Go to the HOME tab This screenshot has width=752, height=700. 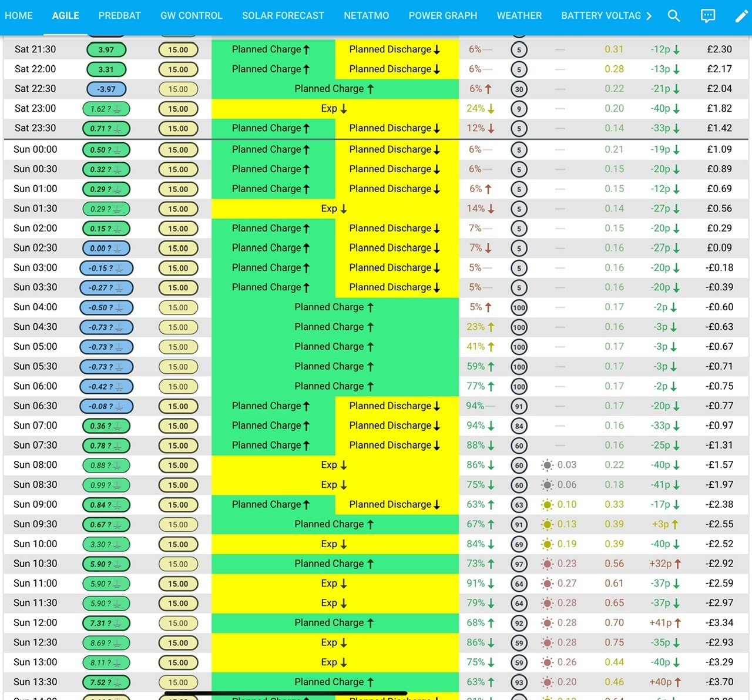(19, 16)
